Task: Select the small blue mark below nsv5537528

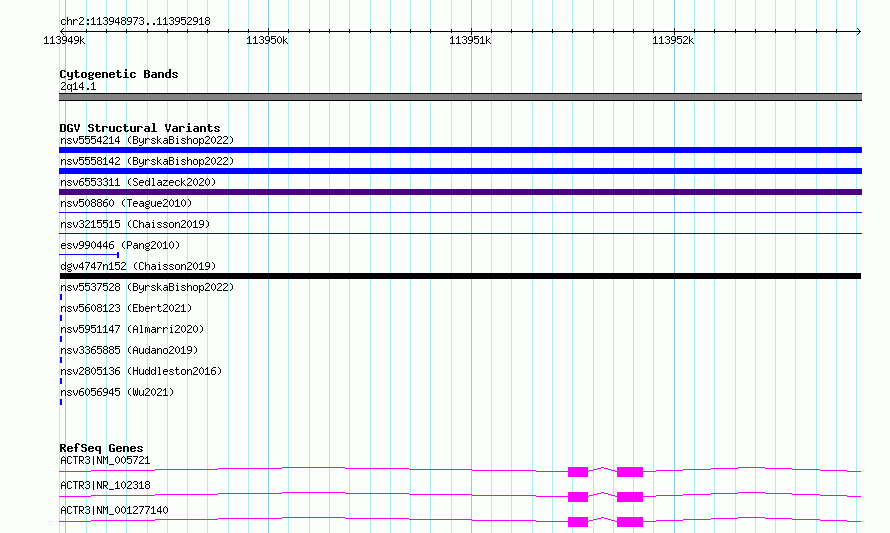Action: click(x=61, y=297)
